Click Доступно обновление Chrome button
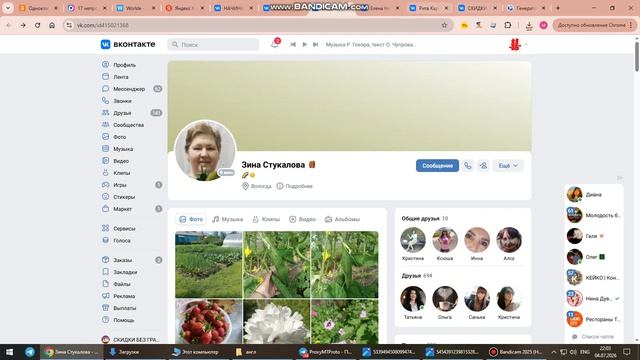640x360 pixels. point(594,25)
